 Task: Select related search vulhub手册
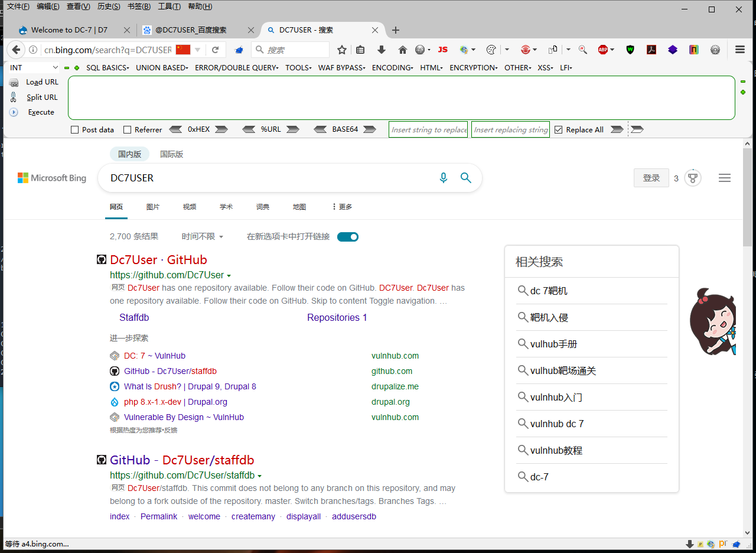click(x=553, y=344)
